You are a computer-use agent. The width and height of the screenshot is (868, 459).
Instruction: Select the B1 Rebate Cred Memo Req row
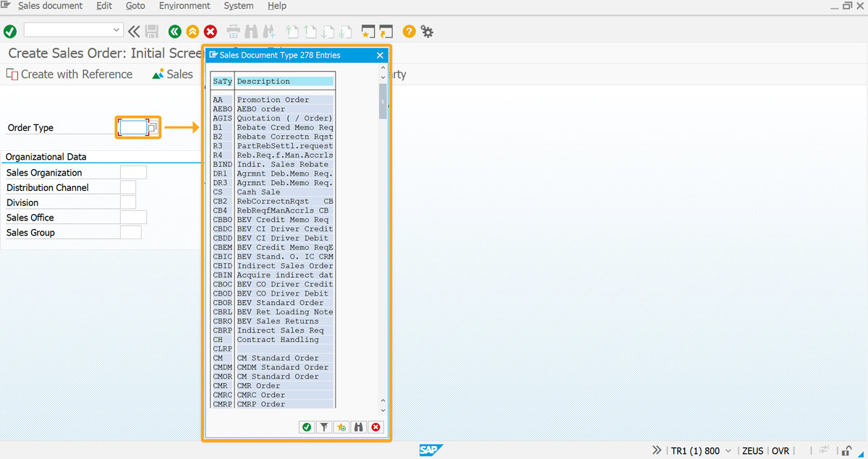tap(273, 128)
